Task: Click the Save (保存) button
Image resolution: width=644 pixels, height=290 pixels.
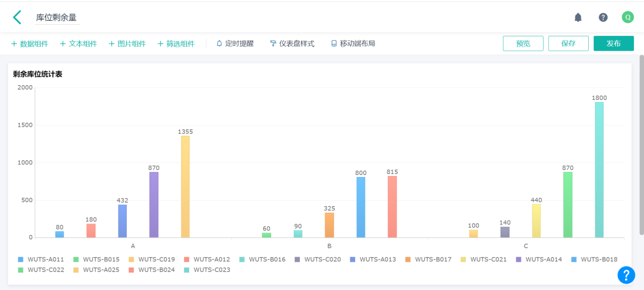Action: point(568,44)
